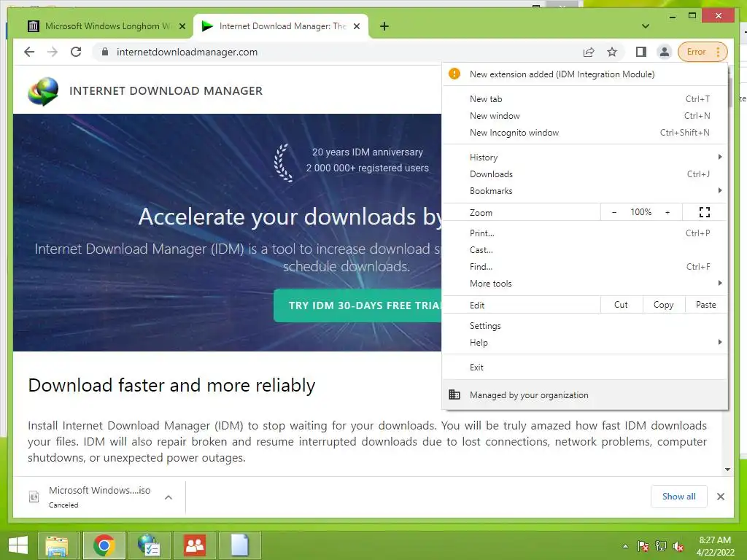Open the Windows Start button
Image resolution: width=747 pixels, height=560 pixels.
(18, 545)
